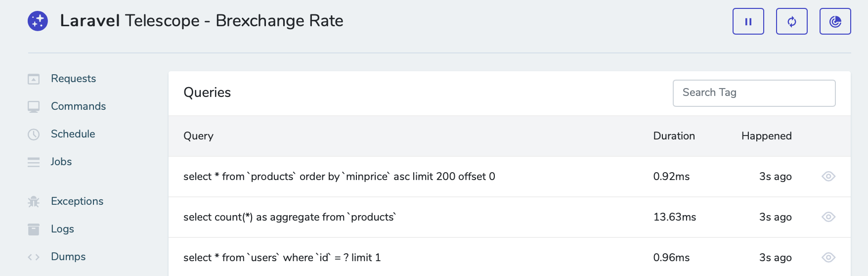Click the Schedule clock icon
Image resolution: width=868 pixels, height=276 pixels.
pos(34,135)
